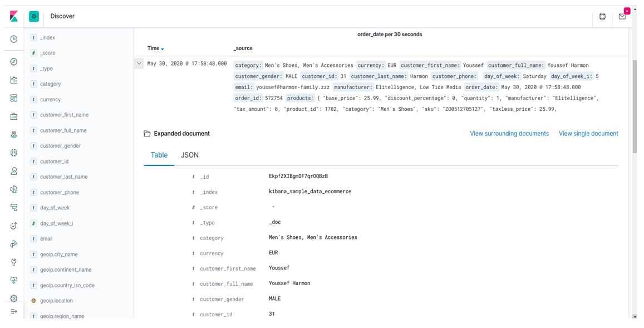Expand the side navigation with the arrow icon

point(13,311)
